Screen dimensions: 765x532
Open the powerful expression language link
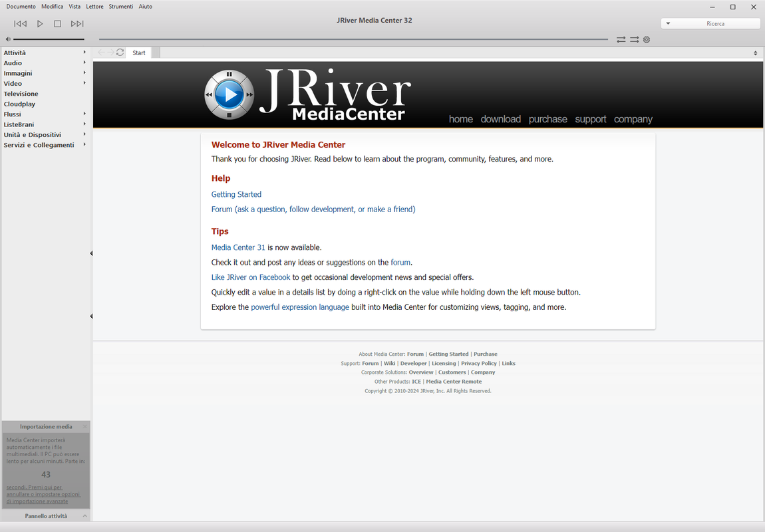coord(300,307)
